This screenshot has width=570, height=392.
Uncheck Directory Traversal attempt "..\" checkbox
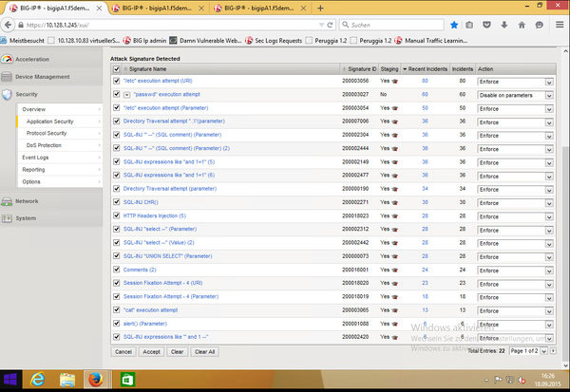tap(116, 121)
